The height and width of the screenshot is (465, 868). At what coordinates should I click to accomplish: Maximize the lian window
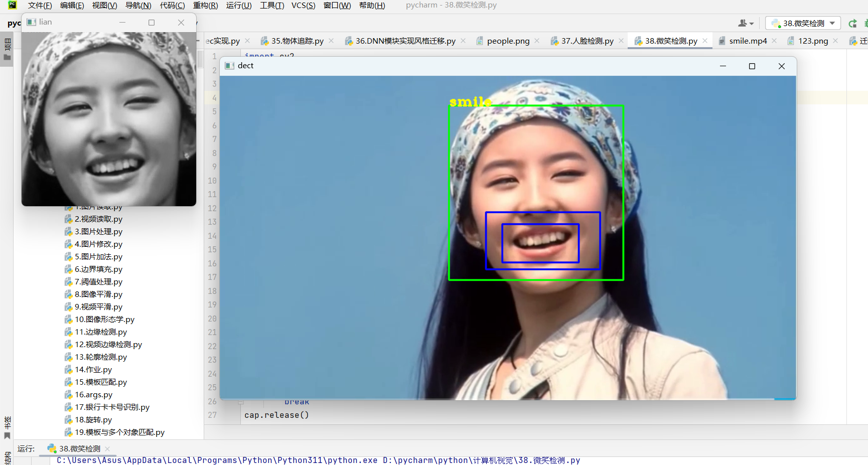152,23
